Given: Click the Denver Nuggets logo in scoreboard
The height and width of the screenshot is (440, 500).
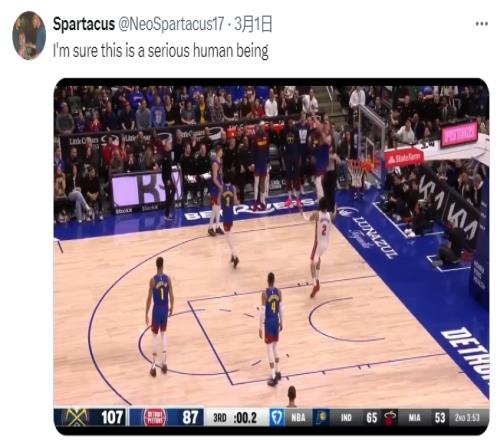Looking at the screenshot, I should coord(77,417).
